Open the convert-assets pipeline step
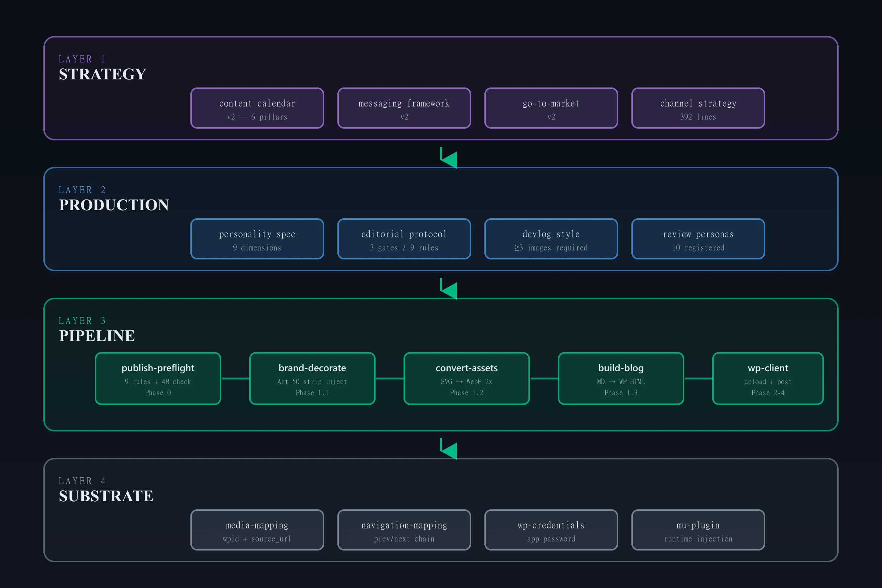882x588 pixels. 466,379
